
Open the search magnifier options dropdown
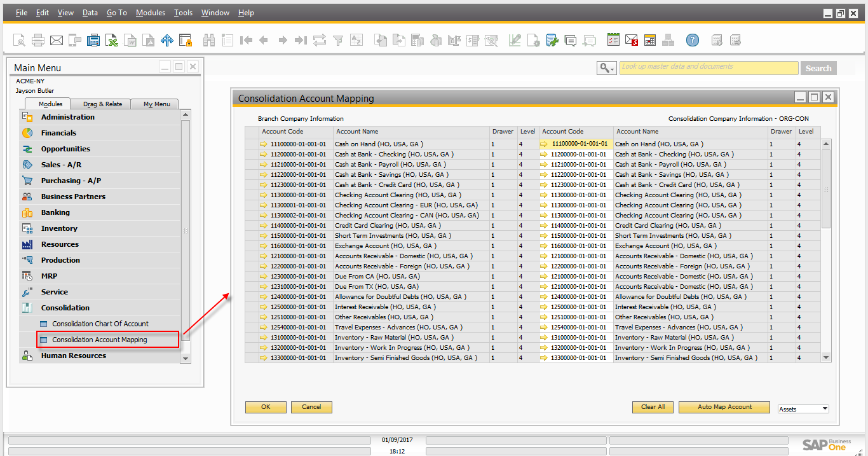(x=606, y=68)
